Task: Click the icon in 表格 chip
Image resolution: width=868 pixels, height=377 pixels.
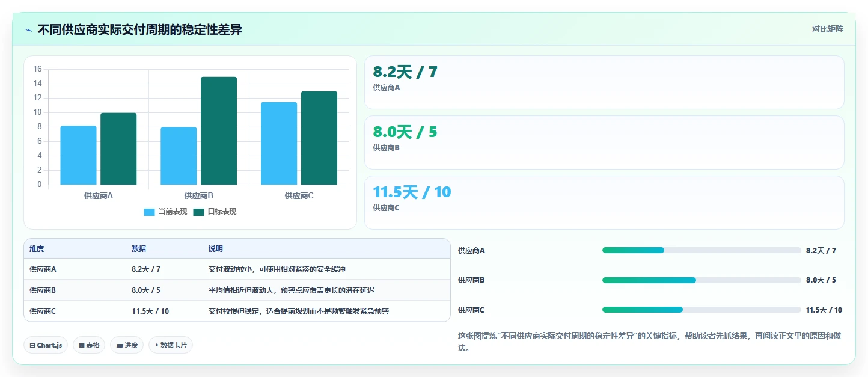Action: [82, 346]
